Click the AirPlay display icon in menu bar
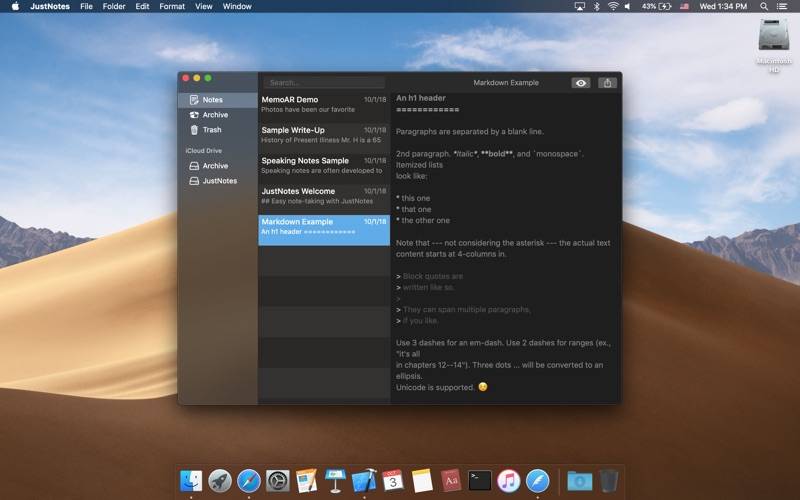The image size is (800, 500). [x=580, y=6]
